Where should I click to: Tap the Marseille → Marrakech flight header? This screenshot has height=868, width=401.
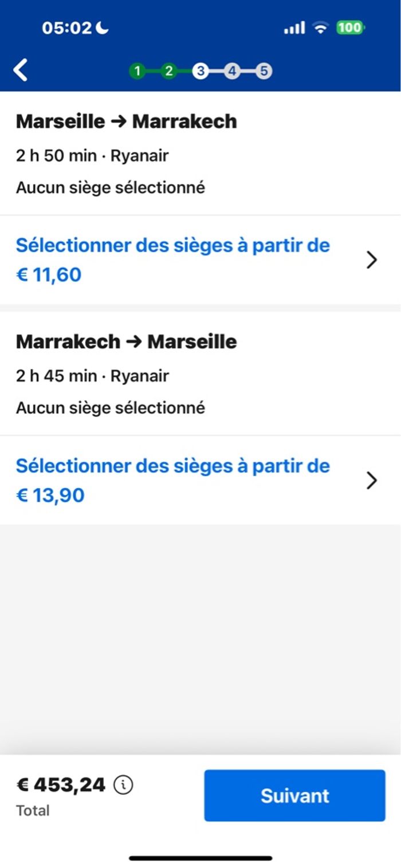pyautogui.click(x=126, y=121)
